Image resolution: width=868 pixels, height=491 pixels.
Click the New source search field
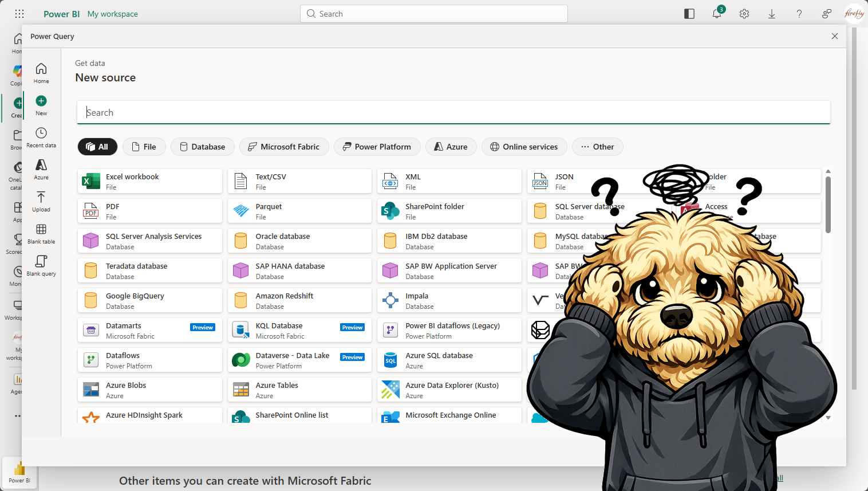[453, 112]
